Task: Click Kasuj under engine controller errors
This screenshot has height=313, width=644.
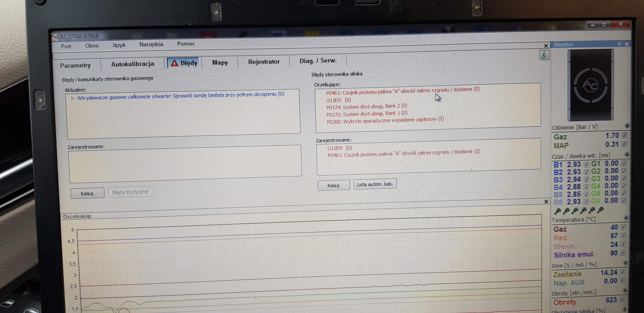Action: pos(333,185)
